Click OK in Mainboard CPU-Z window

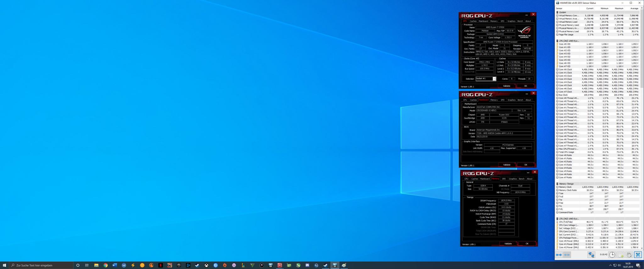526,165
